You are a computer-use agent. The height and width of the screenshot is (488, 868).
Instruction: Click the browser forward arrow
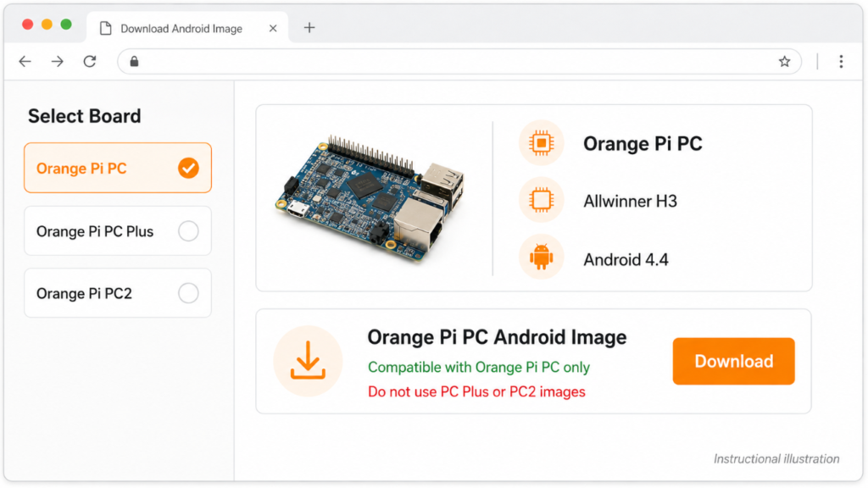(58, 61)
